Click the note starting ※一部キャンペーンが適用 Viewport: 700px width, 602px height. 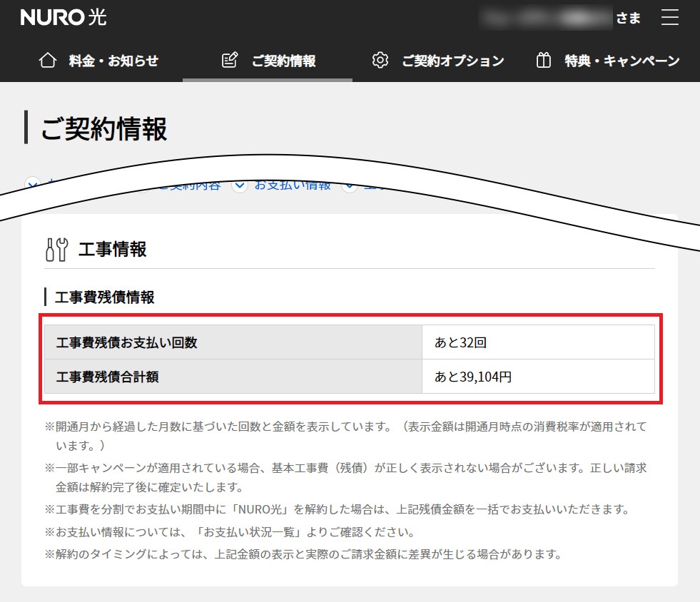click(346, 477)
